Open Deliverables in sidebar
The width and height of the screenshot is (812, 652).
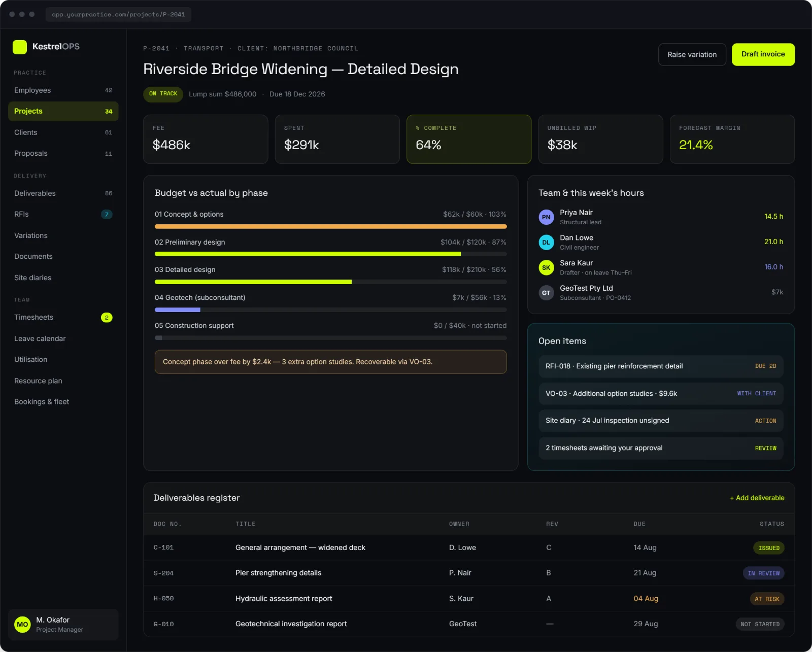click(63, 193)
